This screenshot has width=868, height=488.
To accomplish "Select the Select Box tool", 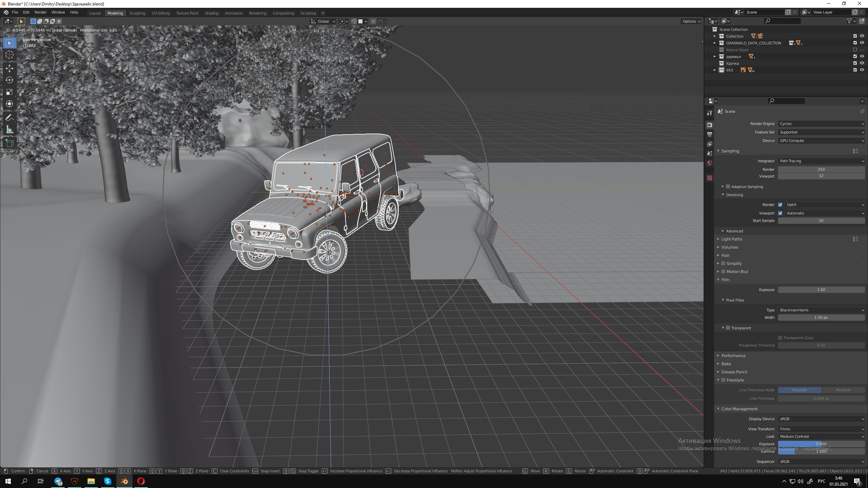I will tap(9, 43).
